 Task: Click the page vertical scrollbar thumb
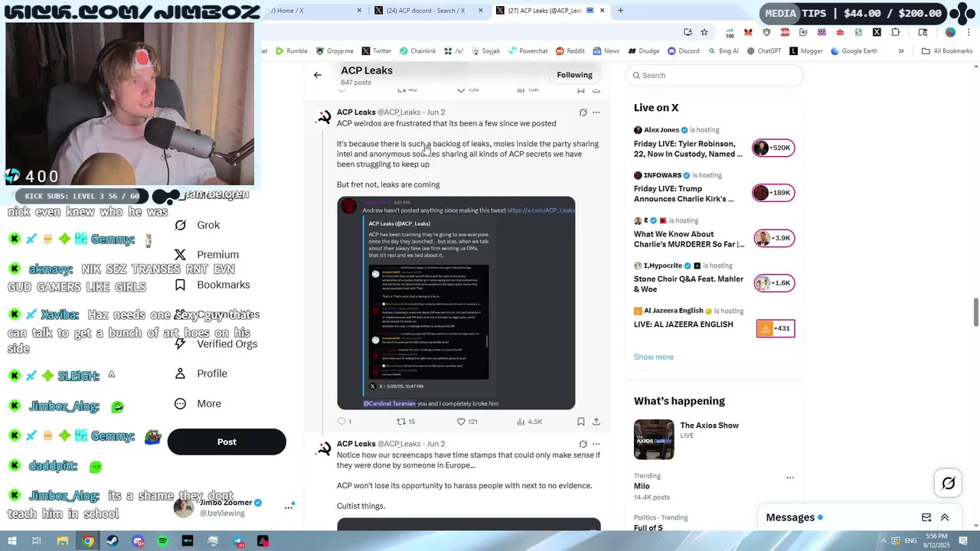pos(976,311)
